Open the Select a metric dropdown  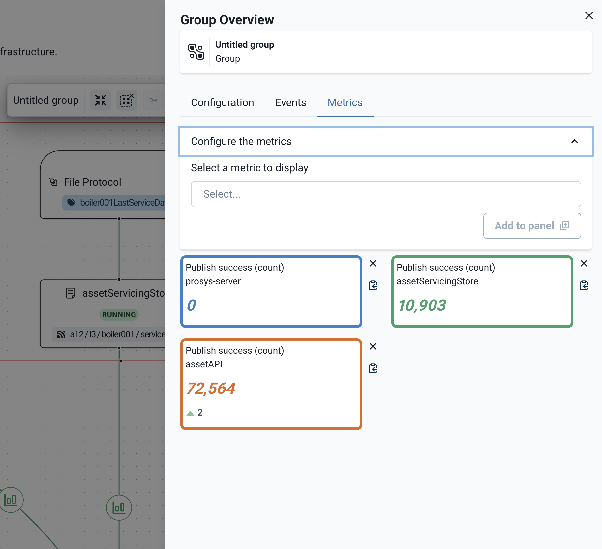point(385,194)
